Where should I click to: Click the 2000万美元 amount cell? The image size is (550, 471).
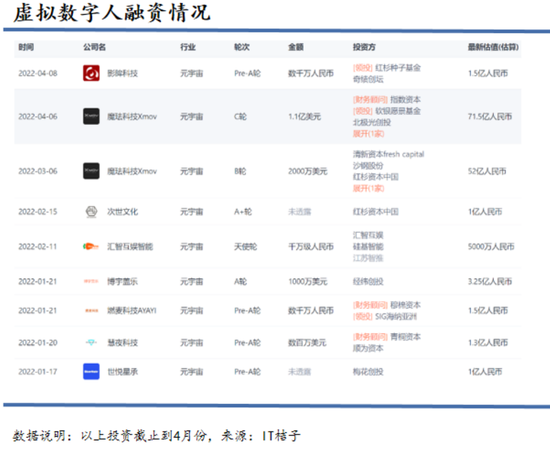pyautogui.click(x=308, y=171)
